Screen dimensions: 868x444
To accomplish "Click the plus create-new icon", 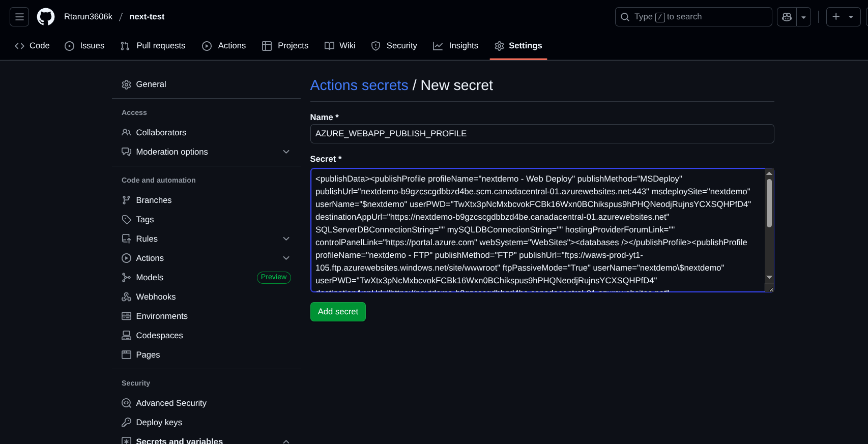I will tap(836, 17).
